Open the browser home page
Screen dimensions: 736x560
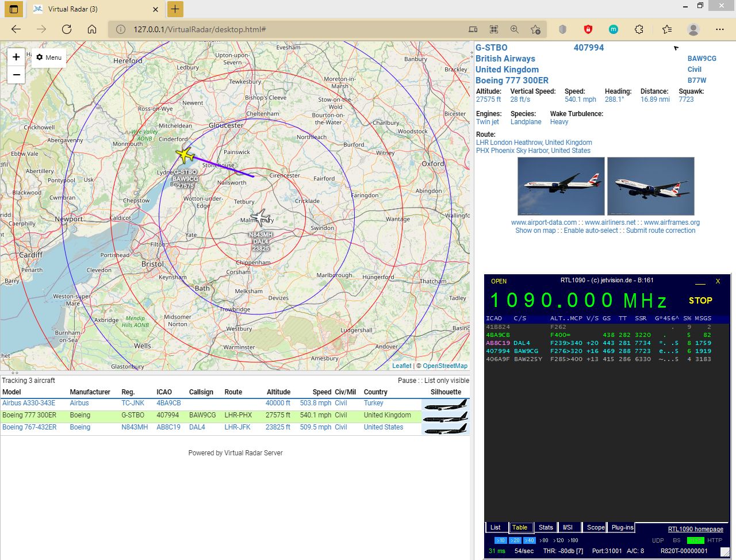pos(92,29)
